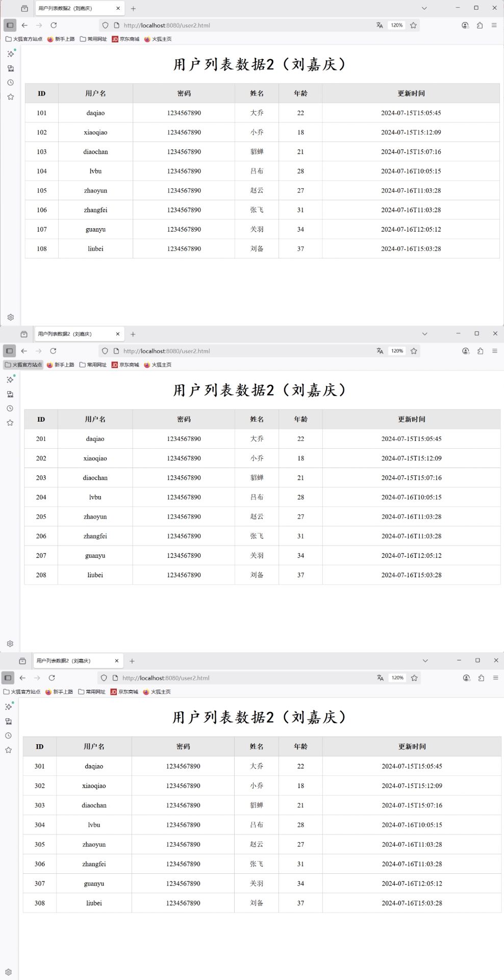Open translate icon in the window listing ID 101

[380, 25]
